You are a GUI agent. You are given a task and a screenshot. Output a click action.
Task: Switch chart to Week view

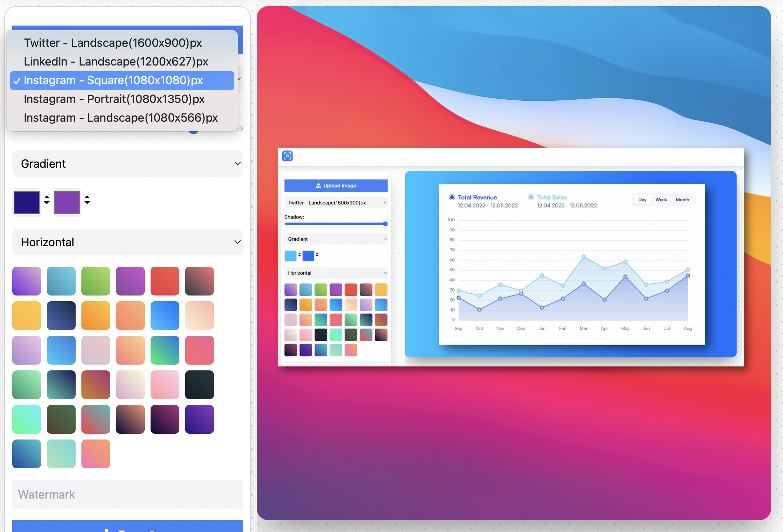pyautogui.click(x=661, y=199)
